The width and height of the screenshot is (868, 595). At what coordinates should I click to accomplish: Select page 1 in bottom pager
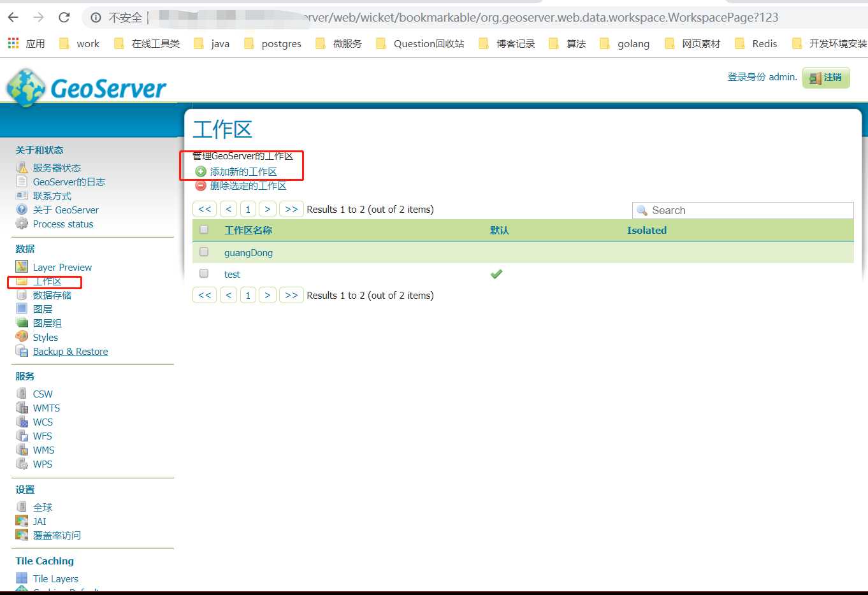click(x=248, y=295)
